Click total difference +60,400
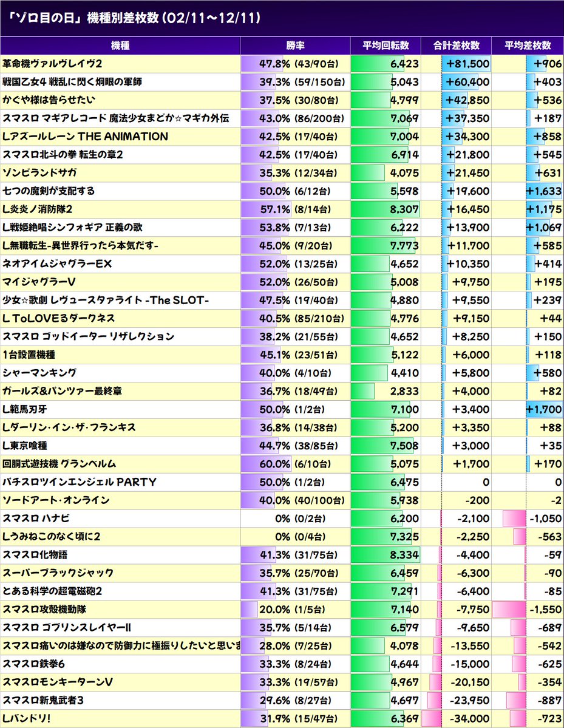This screenshot has width=564, height=728. point(467,82)
